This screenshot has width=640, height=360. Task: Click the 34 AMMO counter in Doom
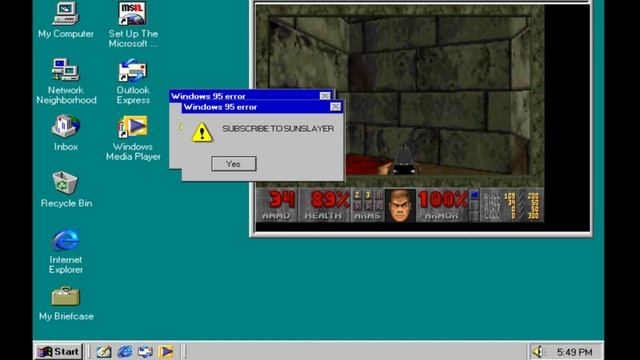(x=277, y=205)
